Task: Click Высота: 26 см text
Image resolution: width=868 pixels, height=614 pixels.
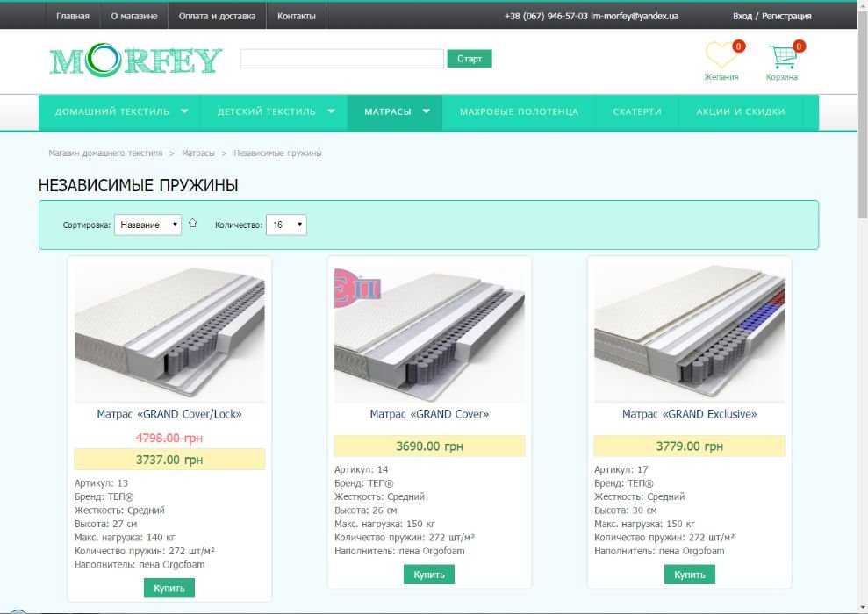Action: tap(365, 510)
